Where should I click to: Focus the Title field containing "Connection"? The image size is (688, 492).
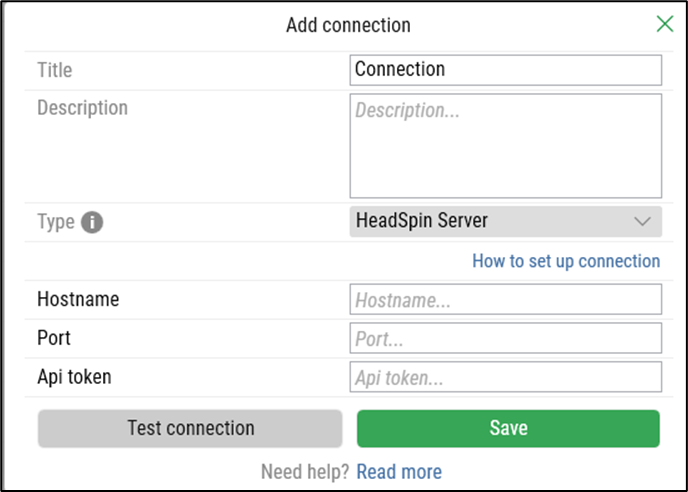[505, 70]
